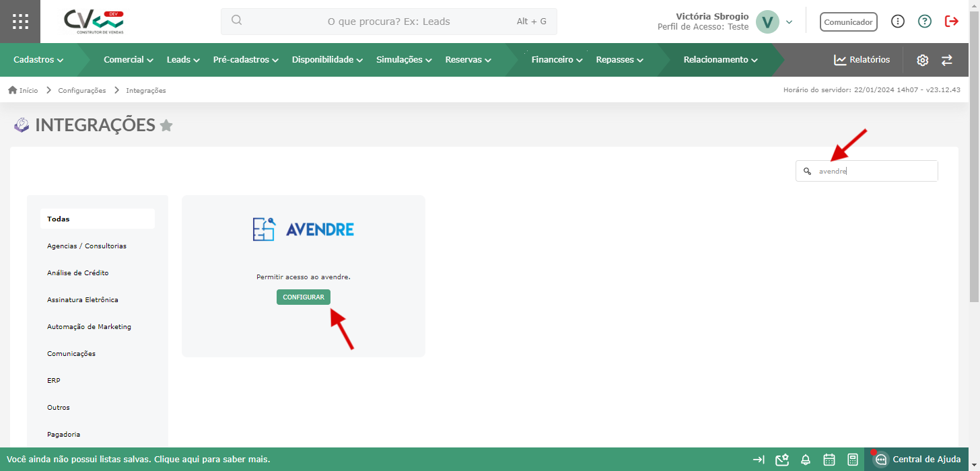Open the exclamation info icon
The width and height of the screenshot is (980, 471).
point(897,22)
